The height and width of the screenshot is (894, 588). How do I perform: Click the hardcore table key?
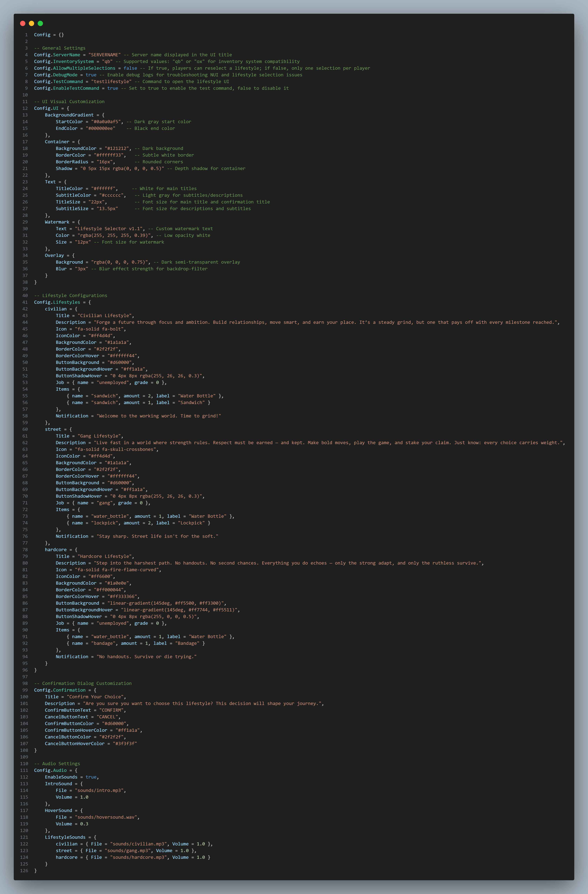(x=56, y=550)
